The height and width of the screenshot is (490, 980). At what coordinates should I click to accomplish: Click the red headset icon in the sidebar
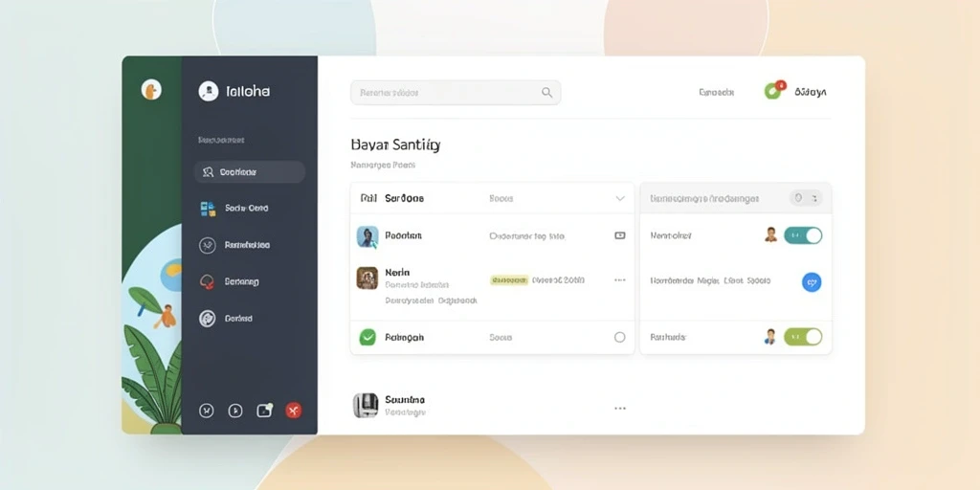pyautogui.click(x=207, y=282)
